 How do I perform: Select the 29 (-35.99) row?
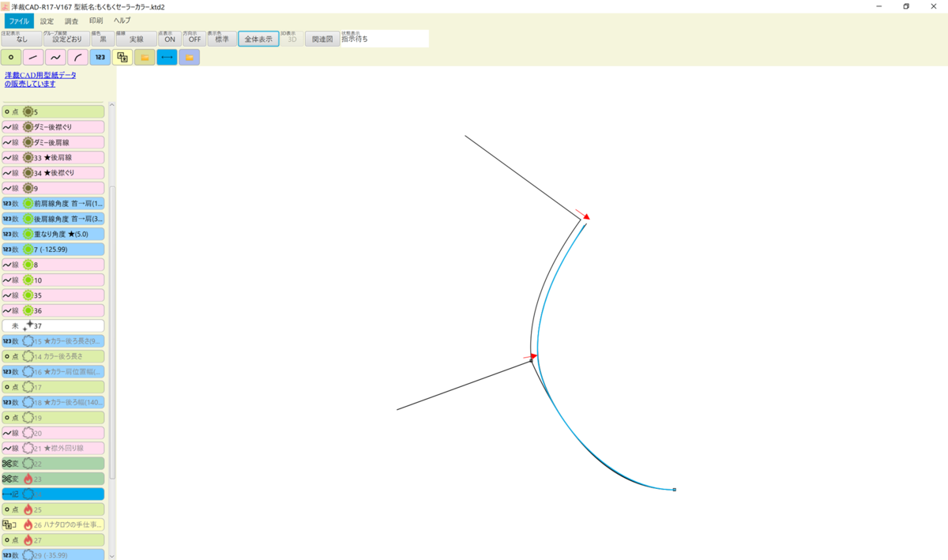click(x=53, y=554)
